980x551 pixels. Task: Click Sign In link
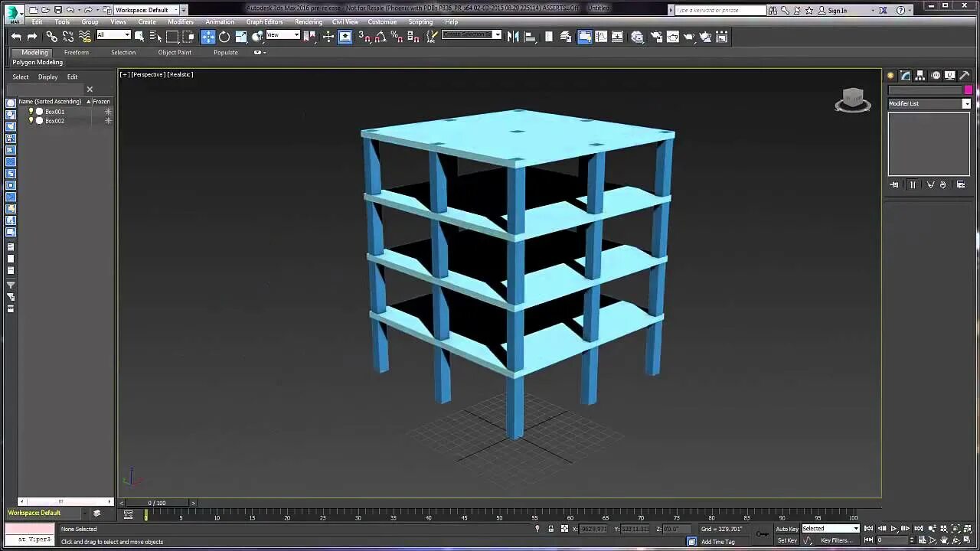838,11
